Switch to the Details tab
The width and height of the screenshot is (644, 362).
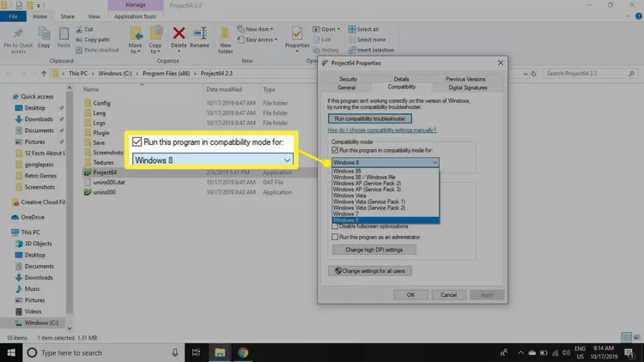pos(401,79)
